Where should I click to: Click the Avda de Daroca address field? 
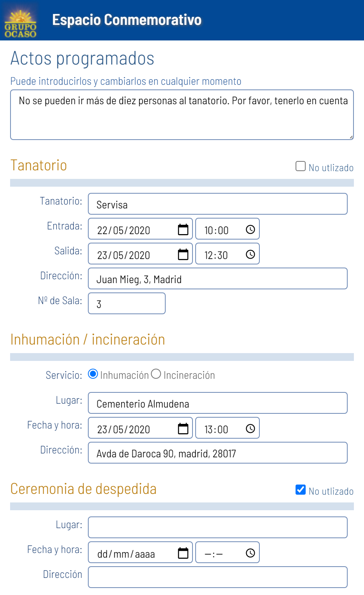tap(218, 453)
